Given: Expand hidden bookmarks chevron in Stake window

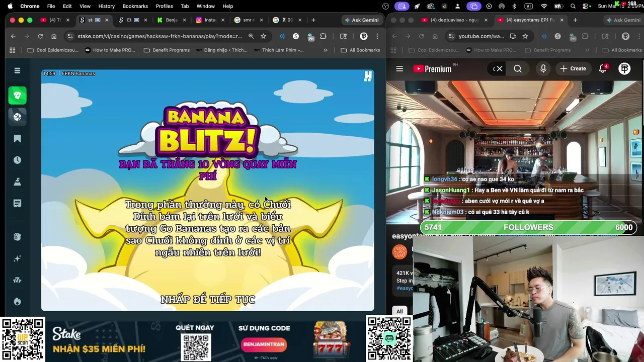Looking at the screenshot, I should click(326, 50).
